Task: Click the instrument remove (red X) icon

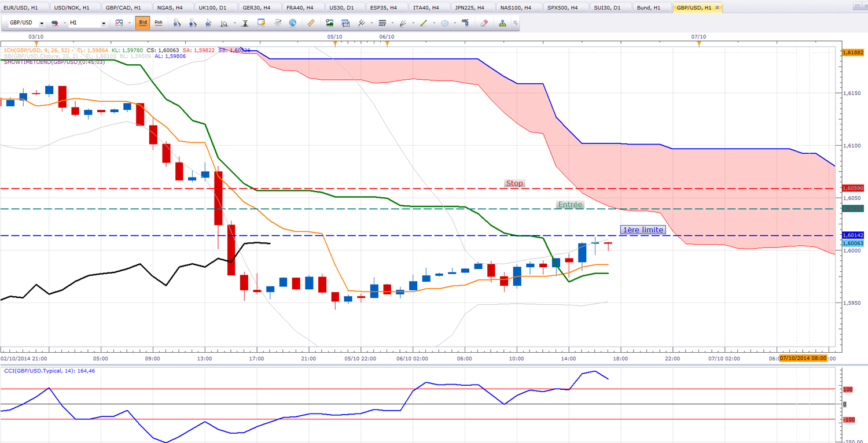Action: tap(55, 23)
